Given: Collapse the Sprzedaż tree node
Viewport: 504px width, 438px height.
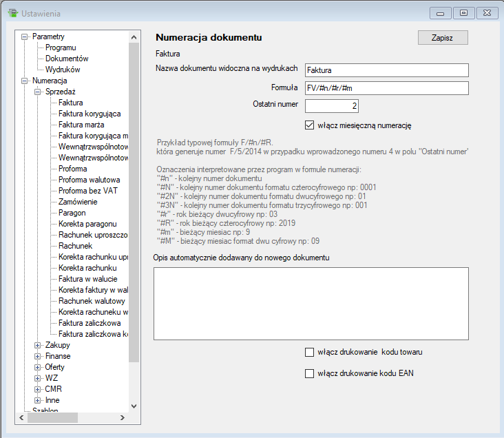Looking at the screenshot, I should pos(38,92).
